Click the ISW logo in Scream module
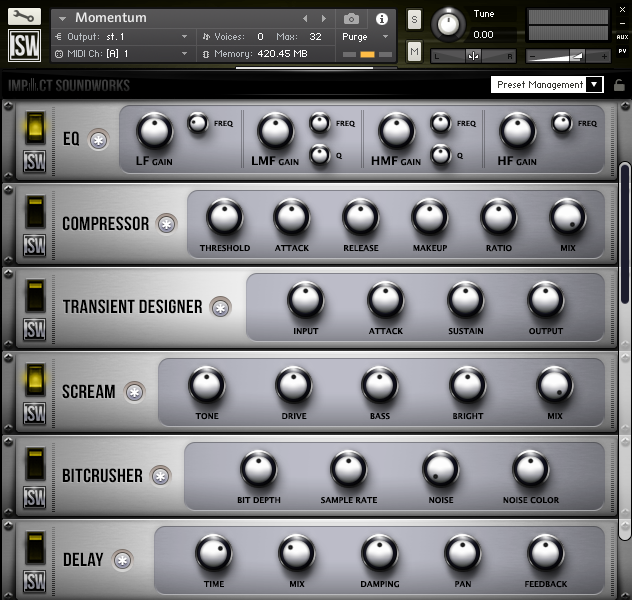632x600 pixels. point(34,413)
